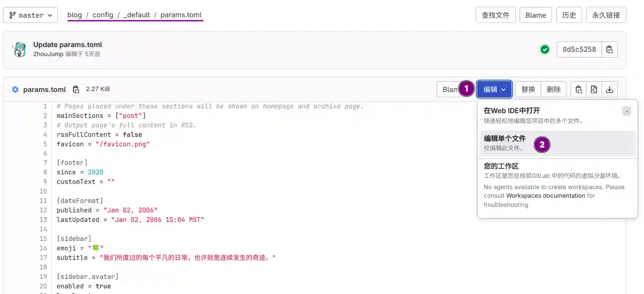This screenshot has height=294, width=644.
Task: Click the 替换 replace button
Action: [528, 89]
